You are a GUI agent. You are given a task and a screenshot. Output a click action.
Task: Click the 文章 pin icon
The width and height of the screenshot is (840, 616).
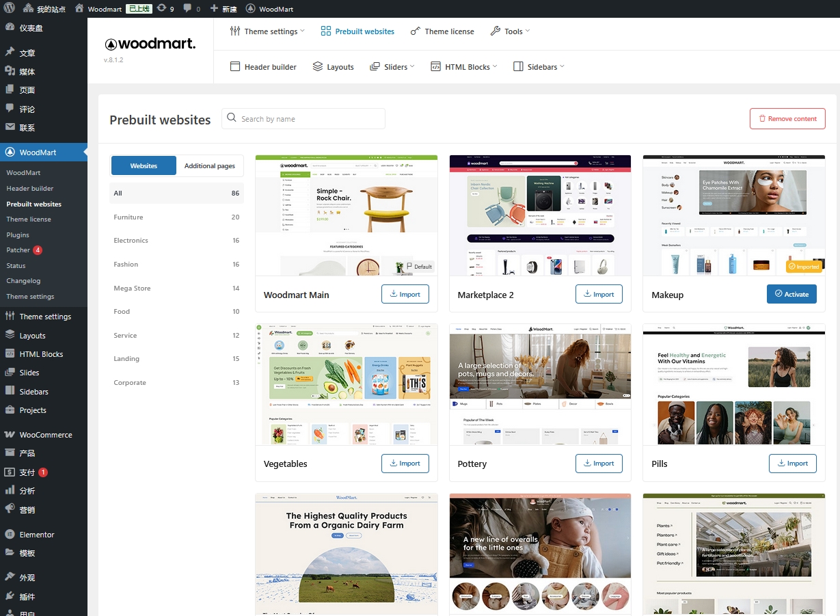10,53
